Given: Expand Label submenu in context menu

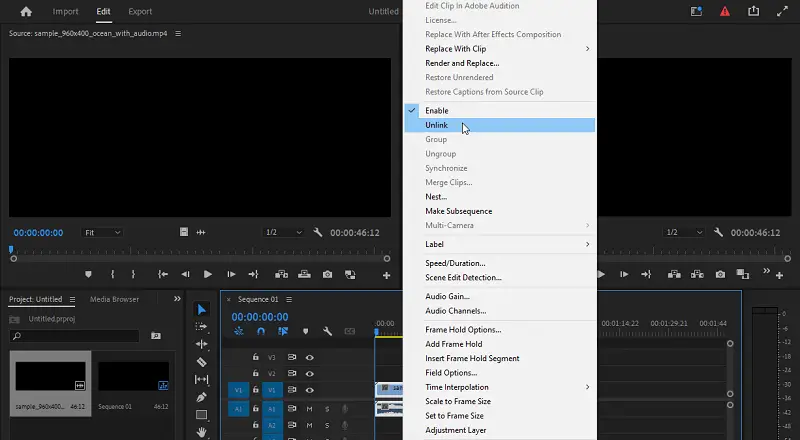Looking at the screenshot, I should point(499,244).
